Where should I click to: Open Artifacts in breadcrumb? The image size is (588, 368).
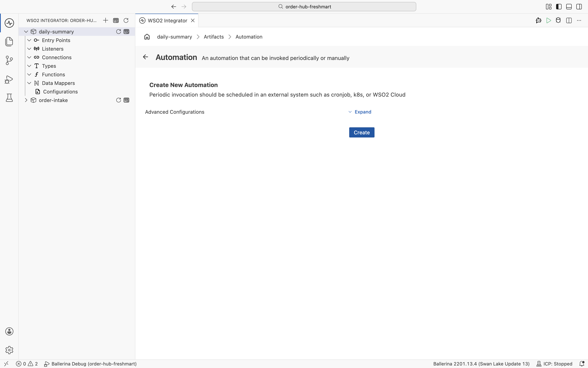pos(214,37)
